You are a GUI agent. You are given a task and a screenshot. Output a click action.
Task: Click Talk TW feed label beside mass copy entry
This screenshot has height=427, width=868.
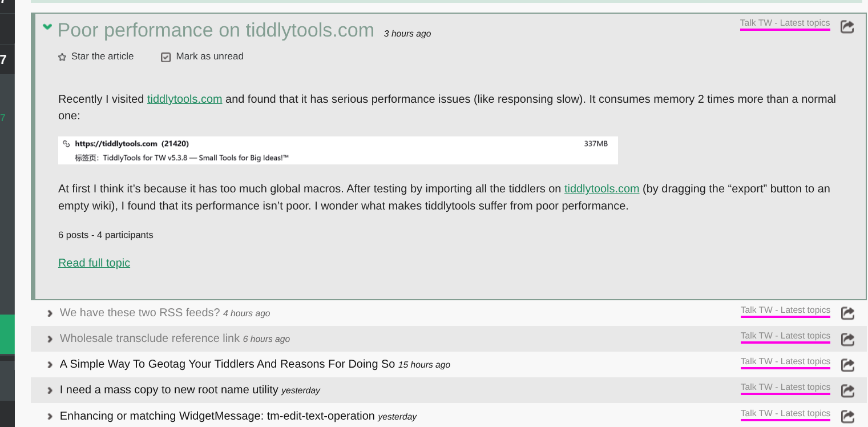tap(785, 387)
